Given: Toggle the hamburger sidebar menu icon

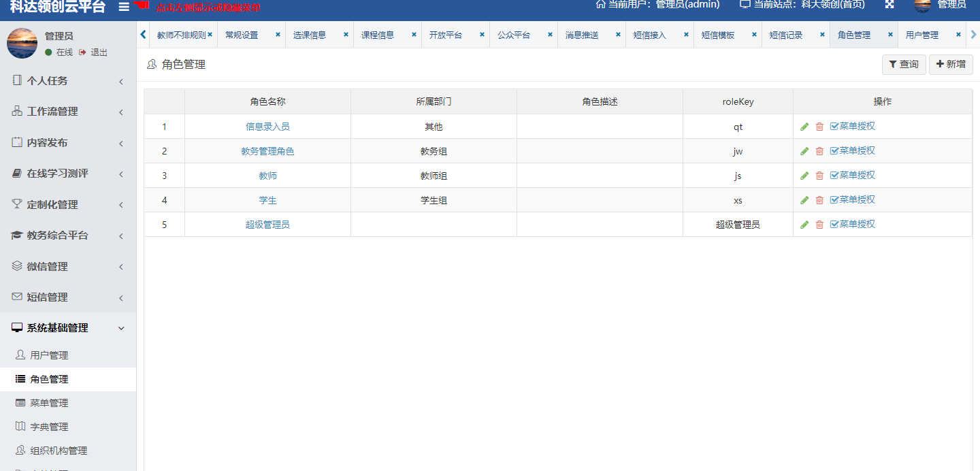Looking at the screenshot, I should 124,7.
